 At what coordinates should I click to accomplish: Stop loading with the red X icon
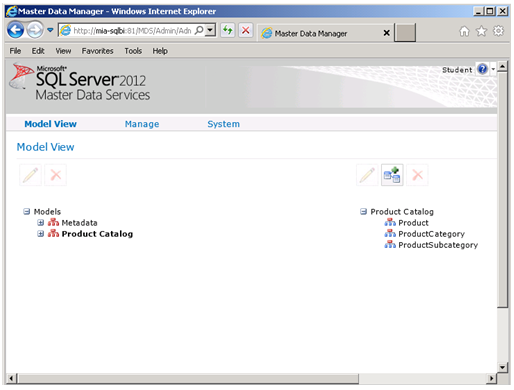(246, 30)
